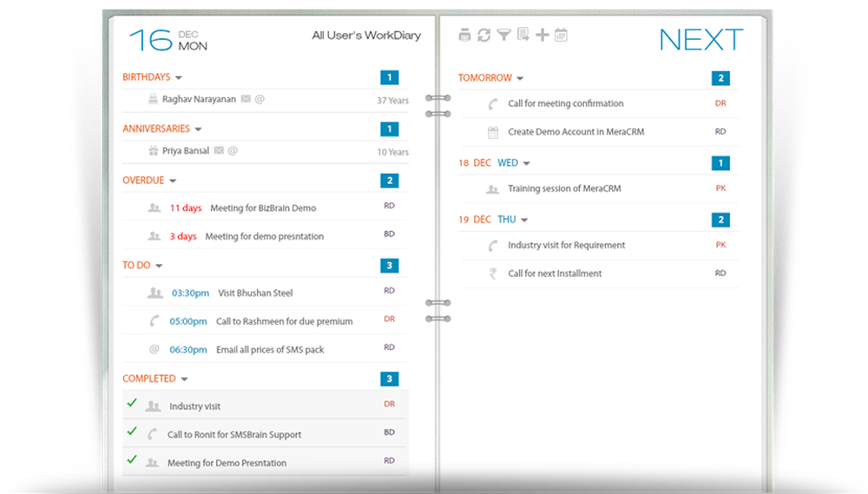
Task: Open Meeting for BizBrain Demo entry
Action: 263,208
